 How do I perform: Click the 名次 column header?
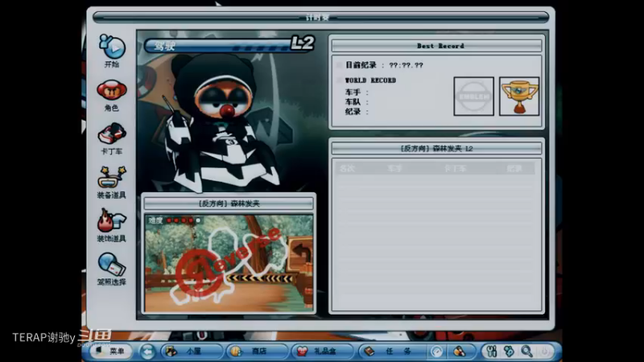coord(348,168)
